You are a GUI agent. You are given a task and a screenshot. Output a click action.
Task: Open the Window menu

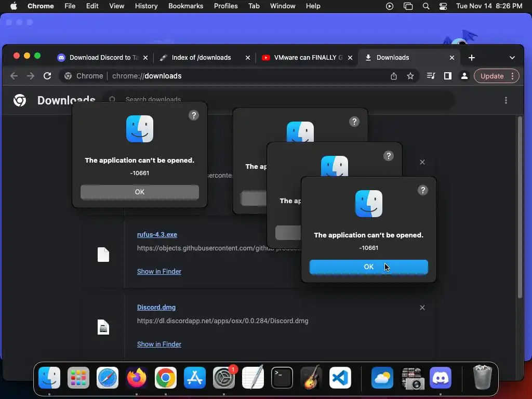[x=283, y=6]
